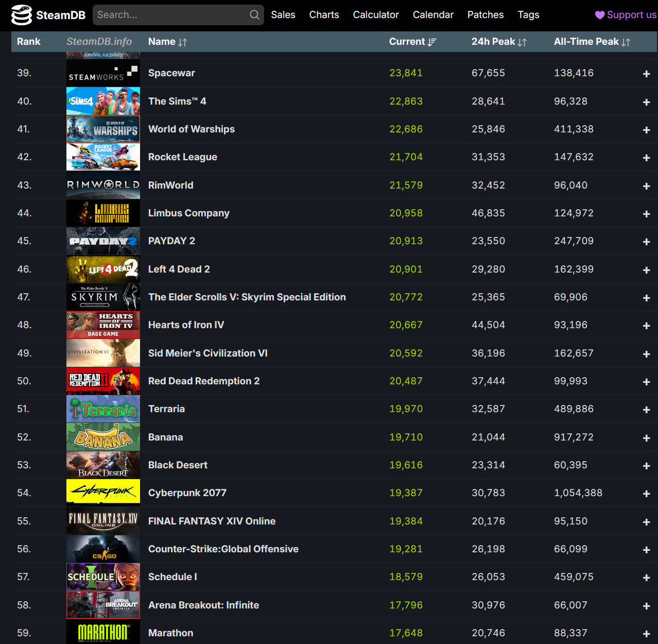Viewport: 658px width, 644px height.
Task: Open the World of Warships link
Action: point(192,129)
